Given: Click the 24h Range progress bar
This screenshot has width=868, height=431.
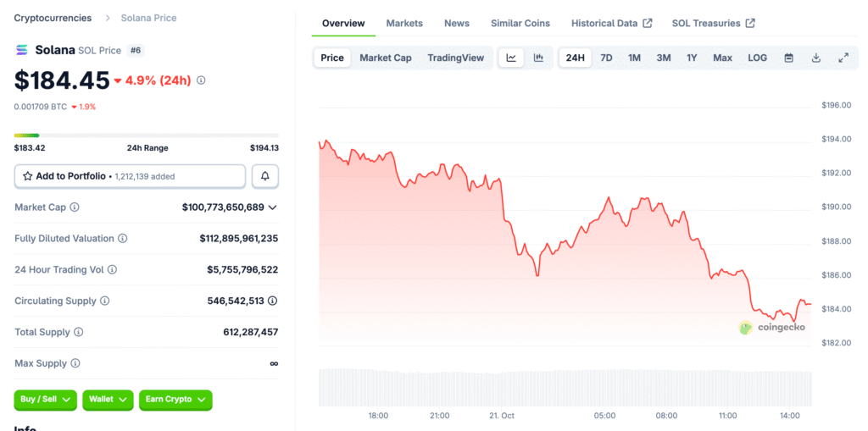Looking at the screenshot, I should pyautogui.click(x=146, y=135).
